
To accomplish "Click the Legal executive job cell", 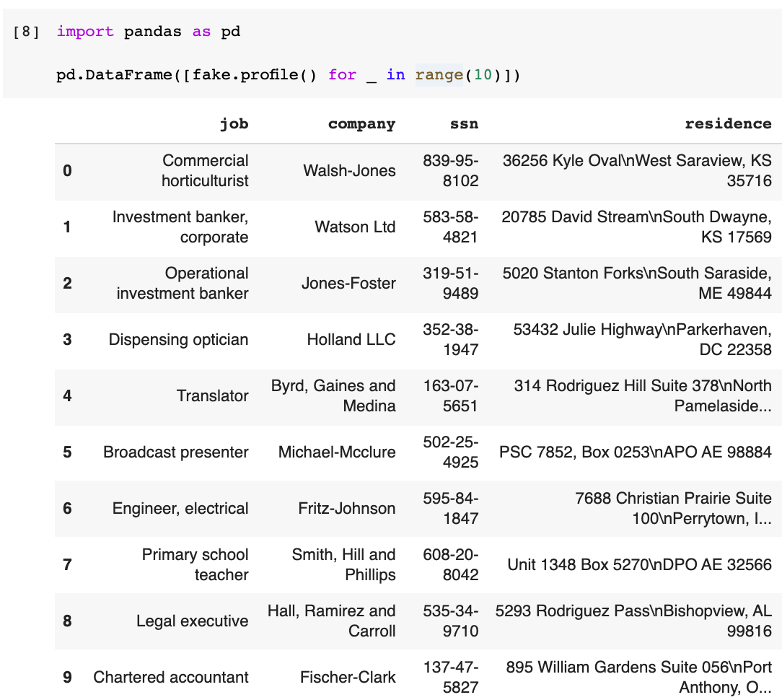I will click(192, 621).
